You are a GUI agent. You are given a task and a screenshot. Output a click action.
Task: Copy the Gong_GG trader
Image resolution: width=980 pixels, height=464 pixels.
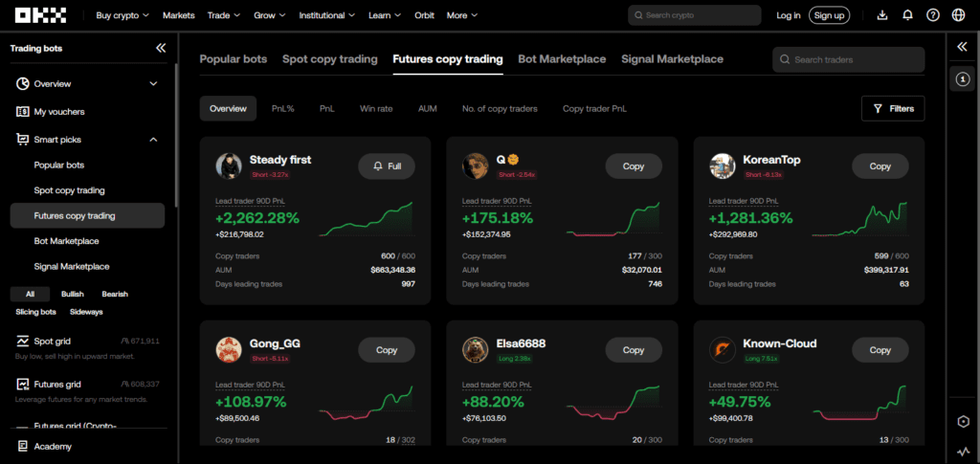click(387, 350)
